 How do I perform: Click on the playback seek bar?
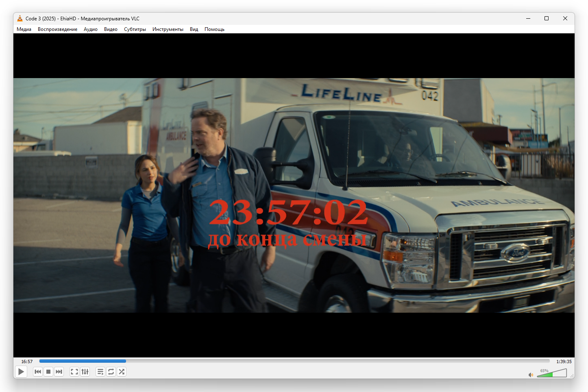coord(294,361)
